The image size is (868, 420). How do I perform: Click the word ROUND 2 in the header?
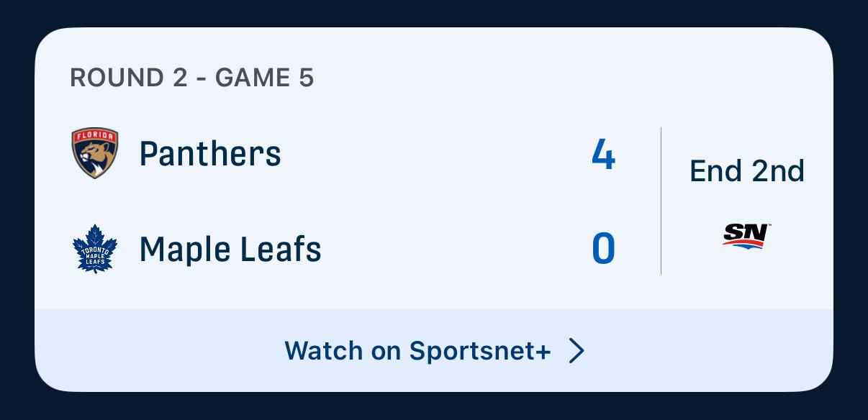point(128,78)
